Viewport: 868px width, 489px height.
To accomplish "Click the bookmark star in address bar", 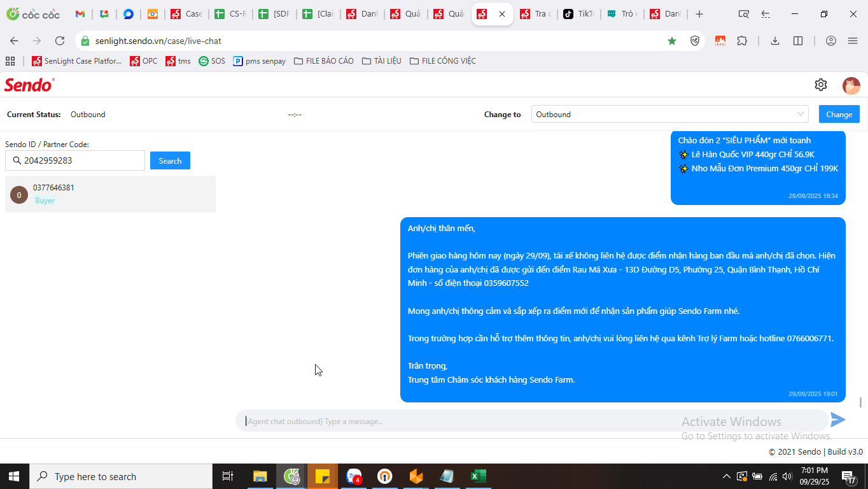I will point(672,41).
